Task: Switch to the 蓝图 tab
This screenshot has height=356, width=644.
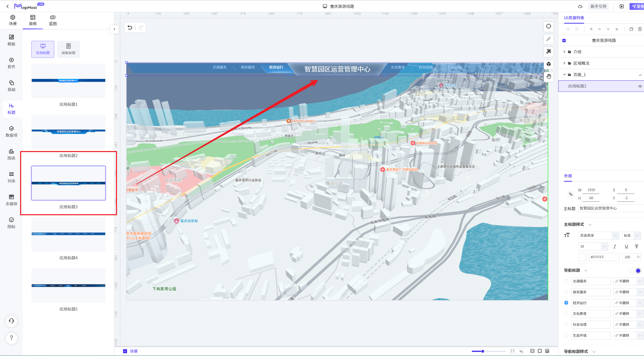Action: pos(53,20)
